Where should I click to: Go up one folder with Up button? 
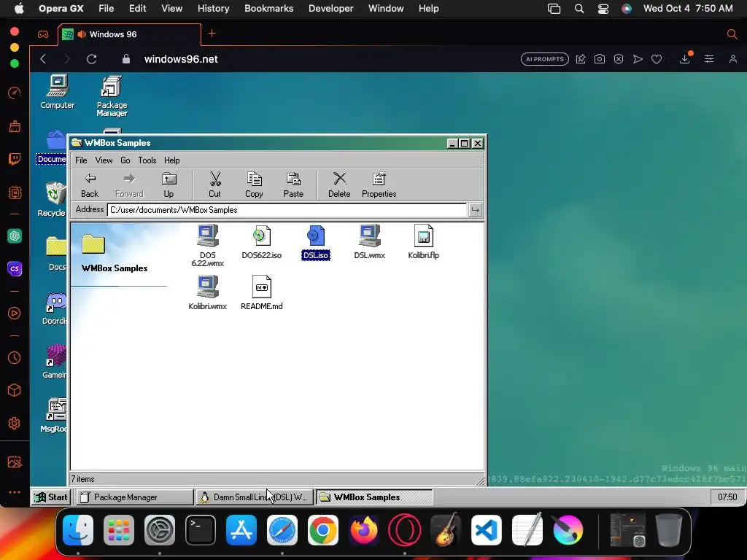pos(169,184)
